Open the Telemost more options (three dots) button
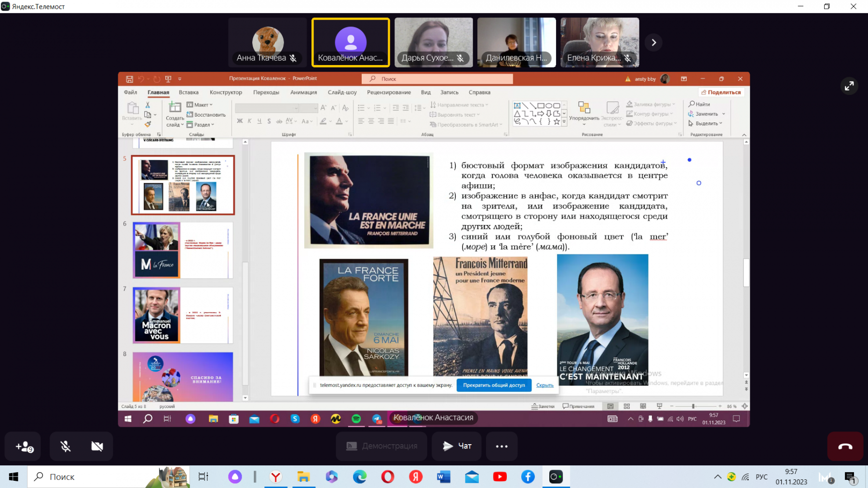 [502, 447]
